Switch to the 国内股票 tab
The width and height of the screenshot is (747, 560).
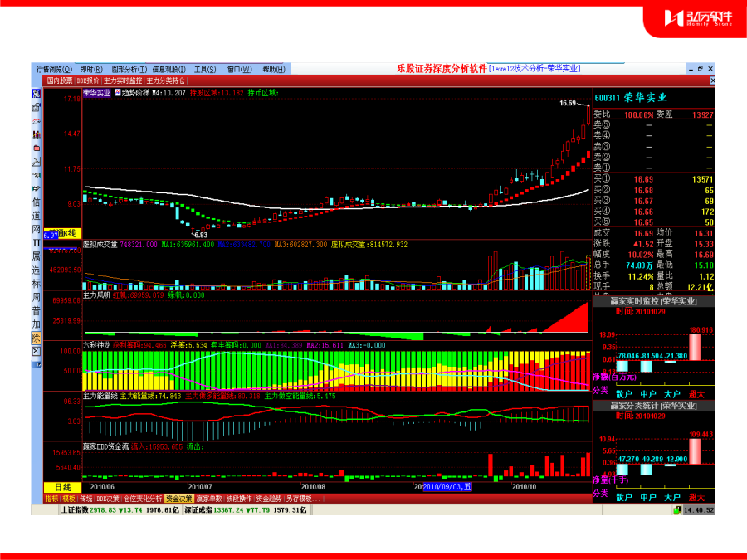[x=60, y=80]
